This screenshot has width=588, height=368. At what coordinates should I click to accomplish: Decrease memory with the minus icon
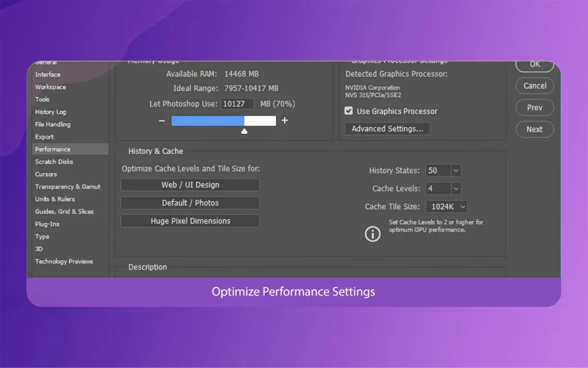[161, 121]
